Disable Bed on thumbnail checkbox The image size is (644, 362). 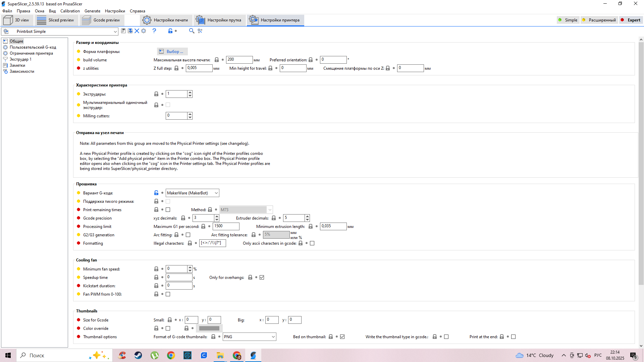coord(342,337)
